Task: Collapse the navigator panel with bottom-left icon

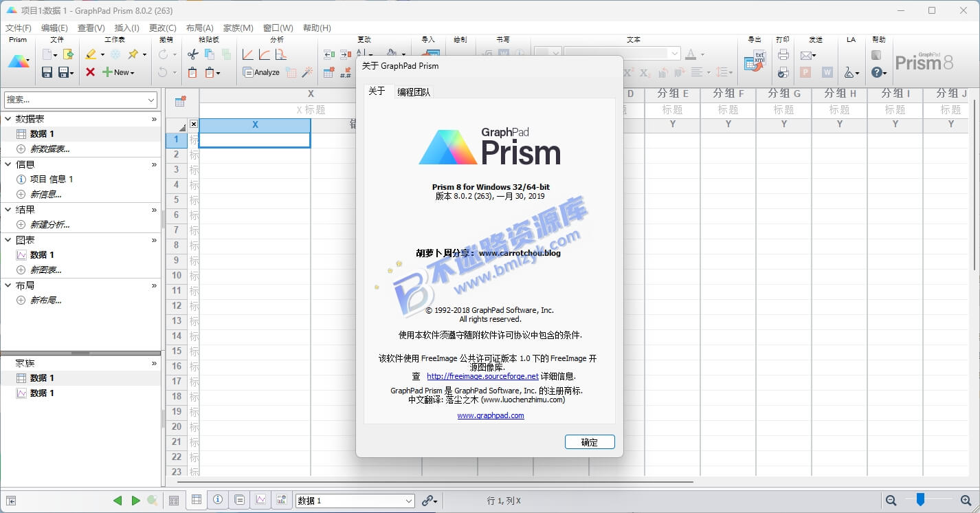Action: click(11, 501)
